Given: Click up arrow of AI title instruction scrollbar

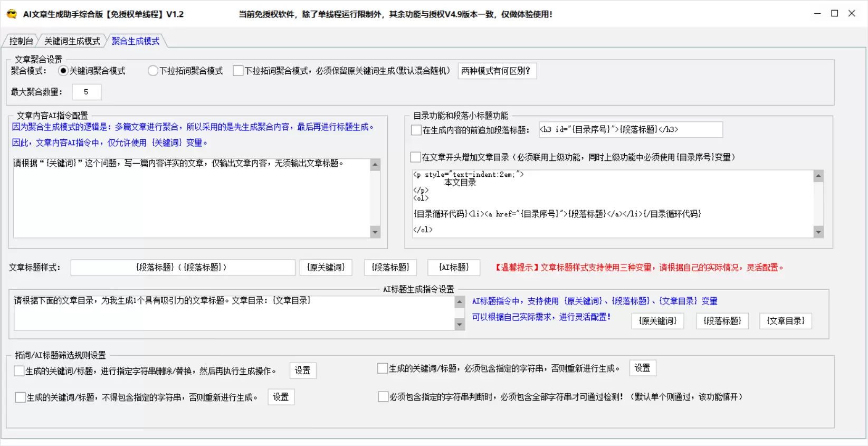Looking at the screenshot, I should point(460,302).
